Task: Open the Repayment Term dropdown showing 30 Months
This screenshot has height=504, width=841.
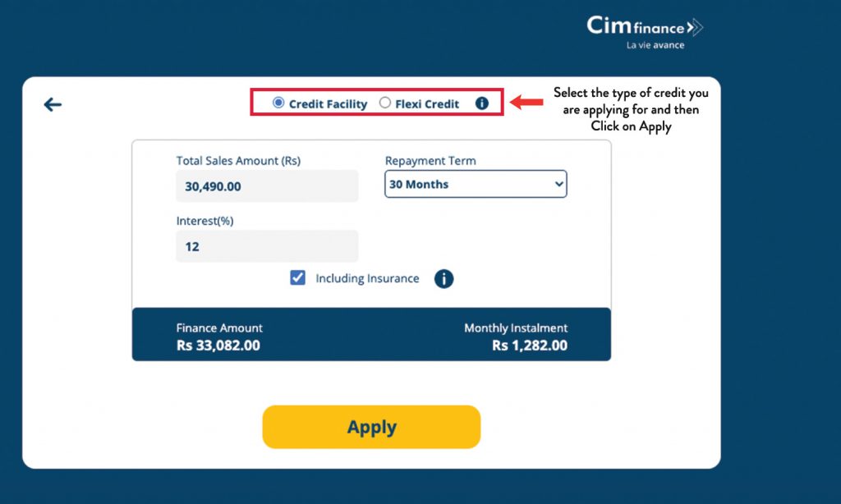Action: [x=476, y=184]
